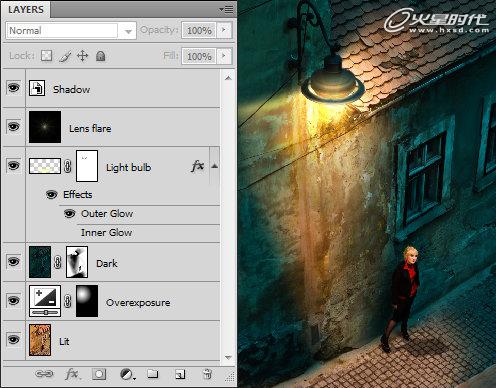Hide the Lens flare layer
Image resolution: width=496 pixels, height=388 pixels.
[x=13, y=127]
